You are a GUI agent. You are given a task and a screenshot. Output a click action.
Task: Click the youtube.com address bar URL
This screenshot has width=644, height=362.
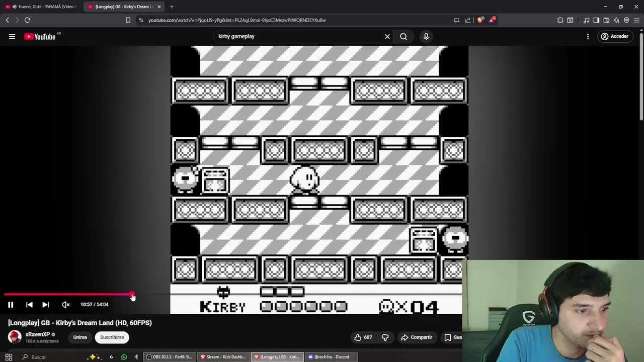(237, 20)
